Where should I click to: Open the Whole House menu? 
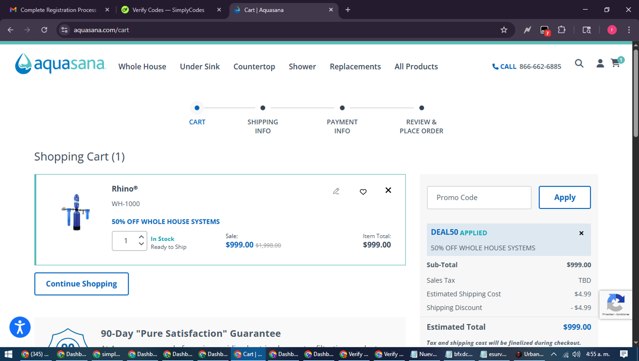click(x=142, y=66)
